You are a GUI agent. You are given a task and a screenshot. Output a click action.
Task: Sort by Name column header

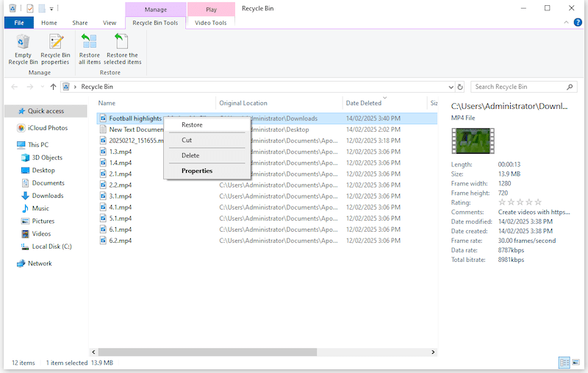pyautogui.click(x=107, y=103)
